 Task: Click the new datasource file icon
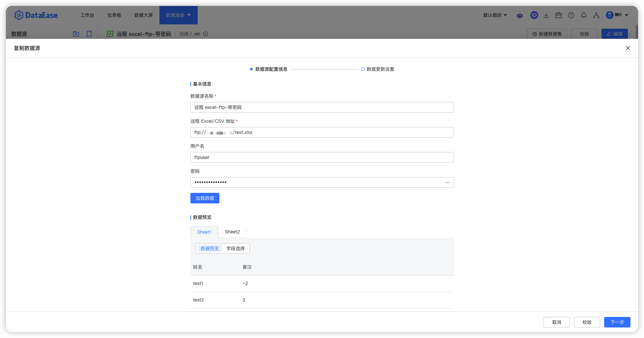tap(89, 34)
